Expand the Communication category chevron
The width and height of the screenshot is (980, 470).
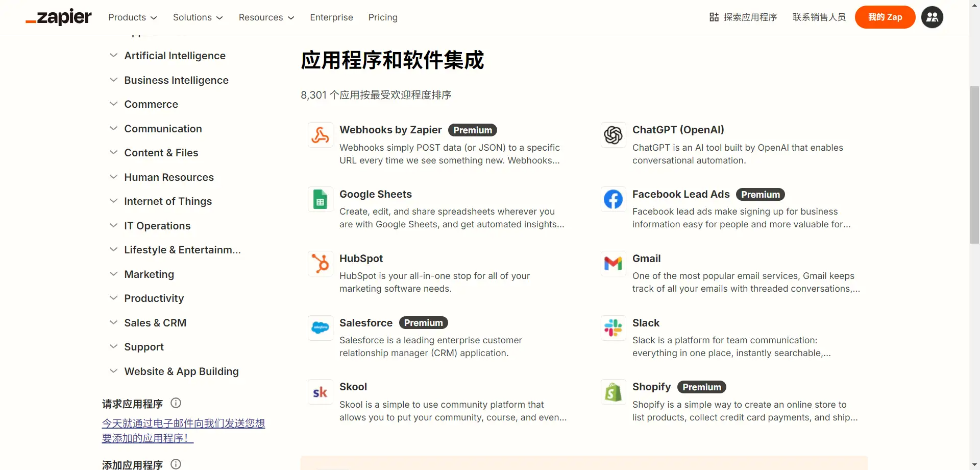(113, 128)
